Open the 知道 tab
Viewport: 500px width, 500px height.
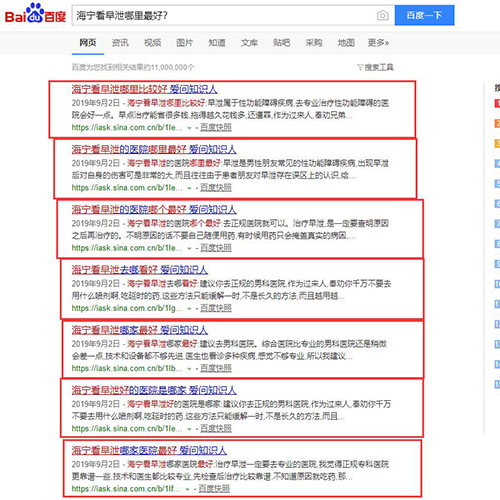click(217, 43)
